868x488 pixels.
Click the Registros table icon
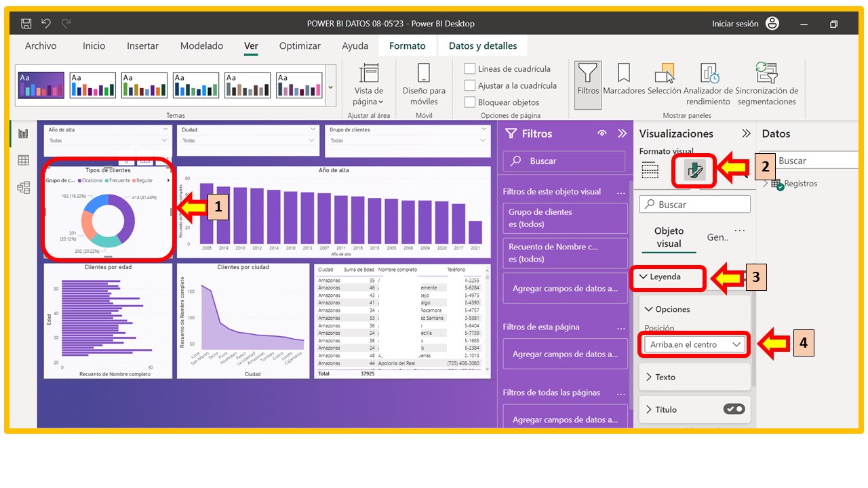pos(776,184)
